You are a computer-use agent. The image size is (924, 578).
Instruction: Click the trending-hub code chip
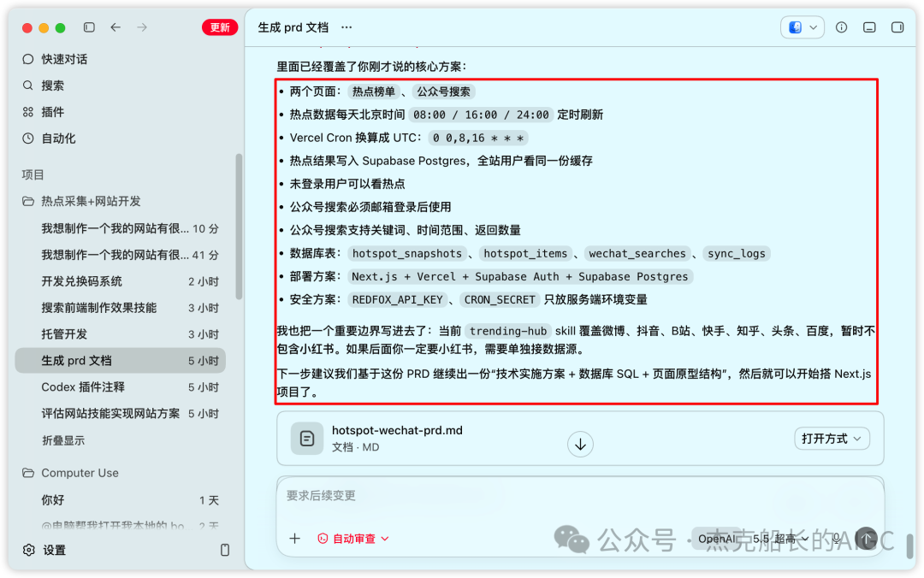508,331
